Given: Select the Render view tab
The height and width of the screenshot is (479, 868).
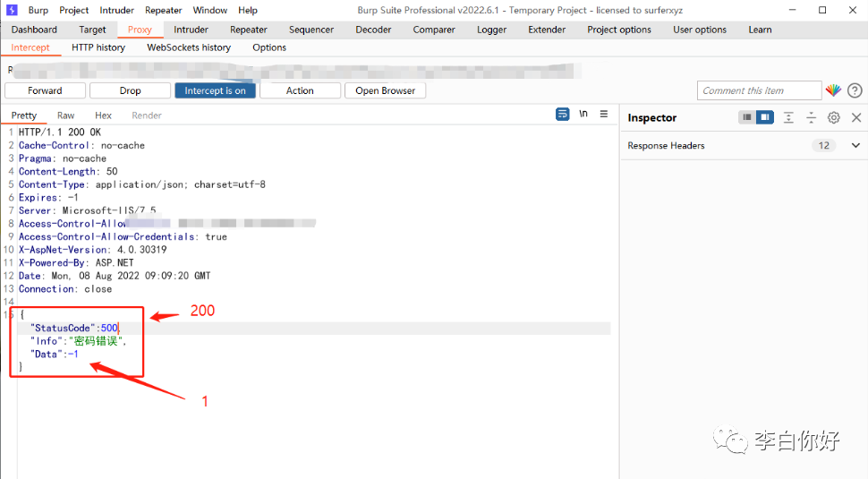Looking at the screenshot, I should (147, 115).
